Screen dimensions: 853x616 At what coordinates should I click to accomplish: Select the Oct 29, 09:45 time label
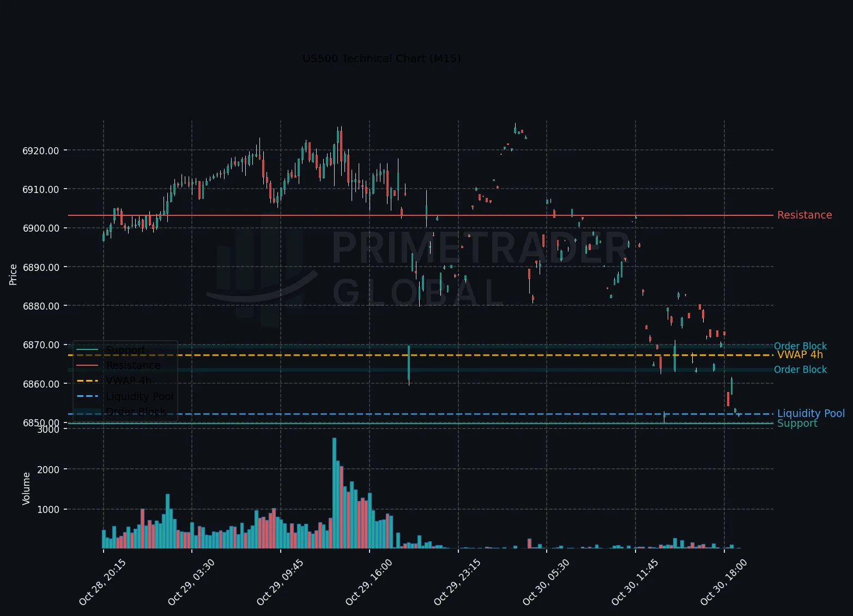click(x=280, y=582)
